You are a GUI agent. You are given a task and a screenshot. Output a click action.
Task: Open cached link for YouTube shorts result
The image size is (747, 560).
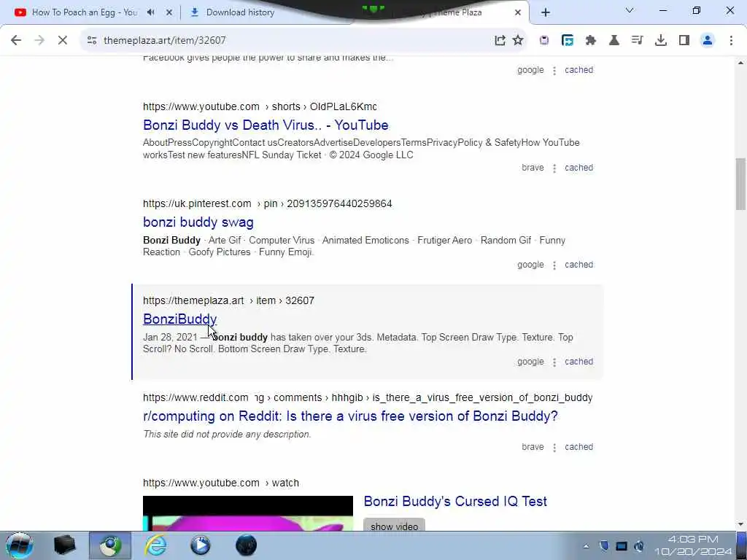click(578, 168)
